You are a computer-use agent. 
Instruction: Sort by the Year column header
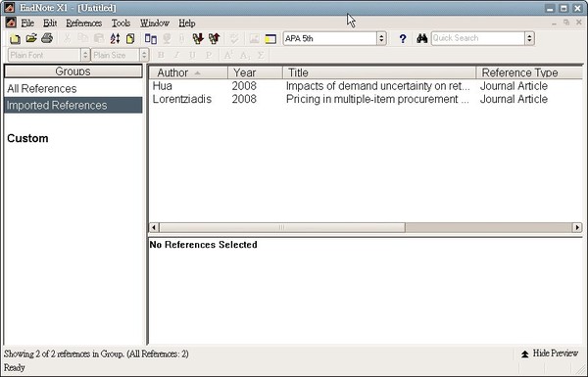[255, 72]
